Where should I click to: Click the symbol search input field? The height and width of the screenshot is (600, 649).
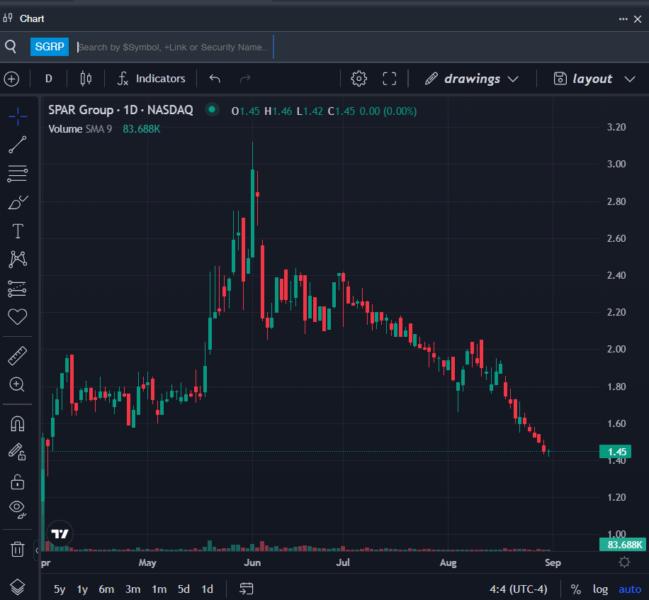[x=175, y=47]
